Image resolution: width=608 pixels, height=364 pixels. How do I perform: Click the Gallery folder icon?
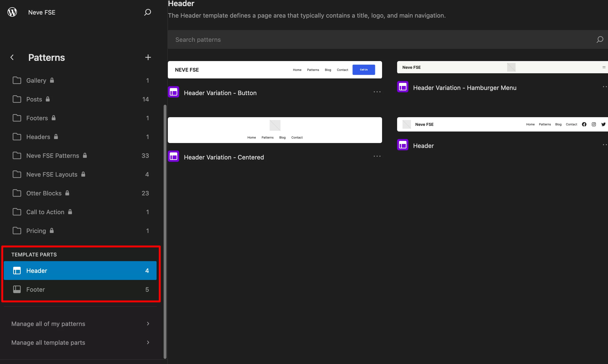click(x=17, y=80)
